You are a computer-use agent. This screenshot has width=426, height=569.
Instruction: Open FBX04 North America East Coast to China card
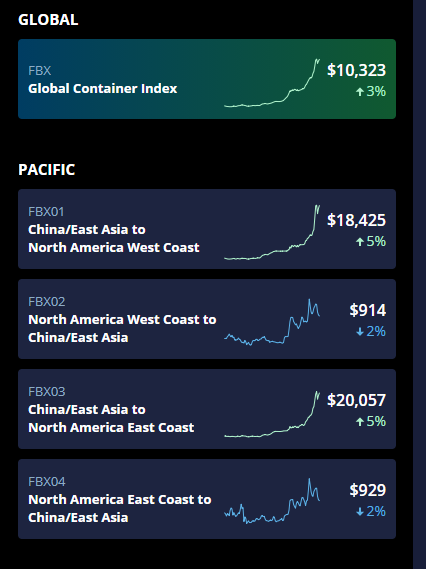207,499
